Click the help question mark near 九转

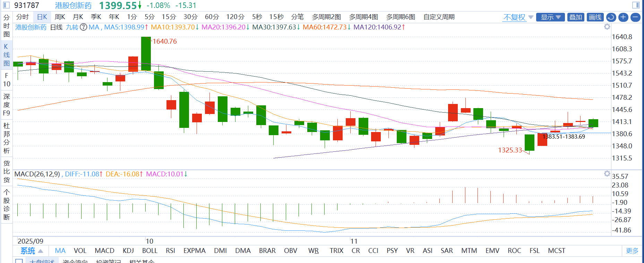pyautogui.click(x=84, y=27)
